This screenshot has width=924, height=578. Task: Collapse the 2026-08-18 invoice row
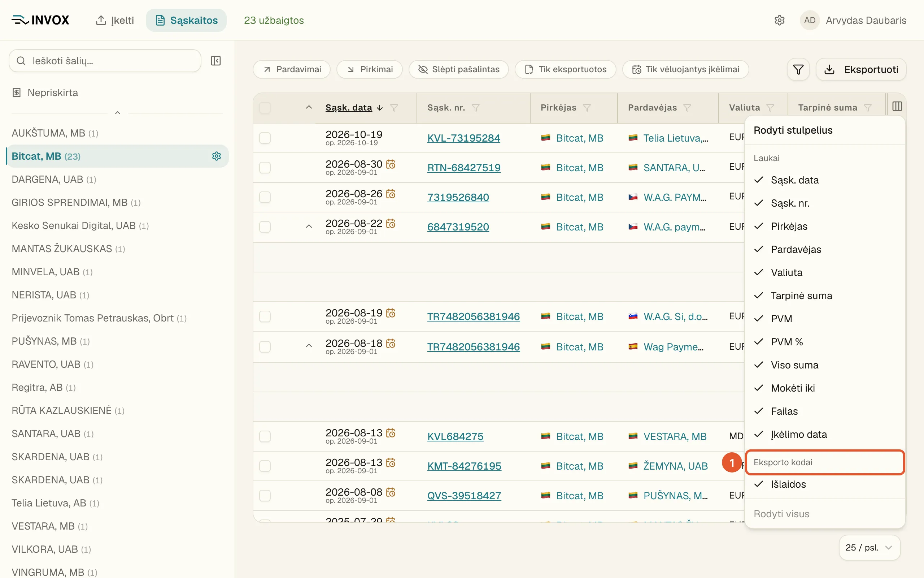point(309,346)
